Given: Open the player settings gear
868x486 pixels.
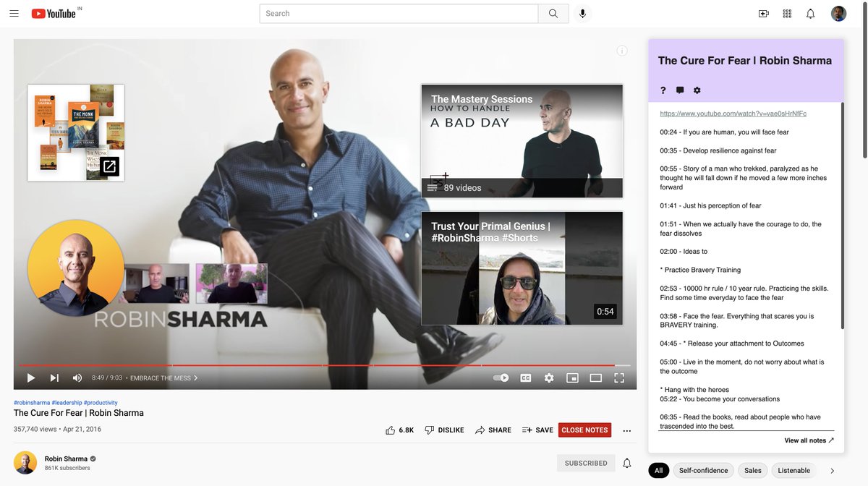Looking at the screenshot, I should click(549, 378).
